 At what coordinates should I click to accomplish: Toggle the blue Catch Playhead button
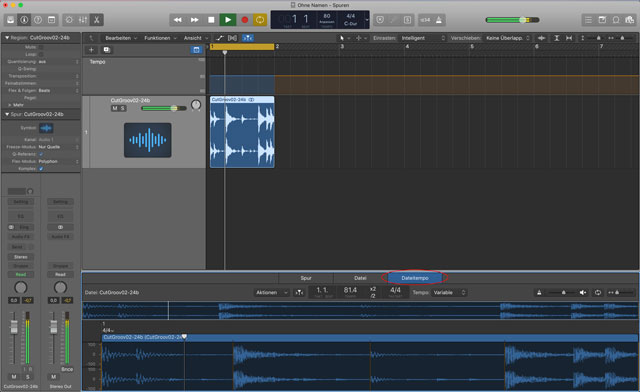click(x=248, y=38)
